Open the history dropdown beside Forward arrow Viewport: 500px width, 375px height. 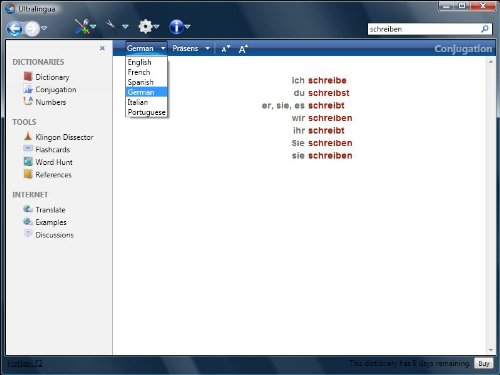point(44,28)
